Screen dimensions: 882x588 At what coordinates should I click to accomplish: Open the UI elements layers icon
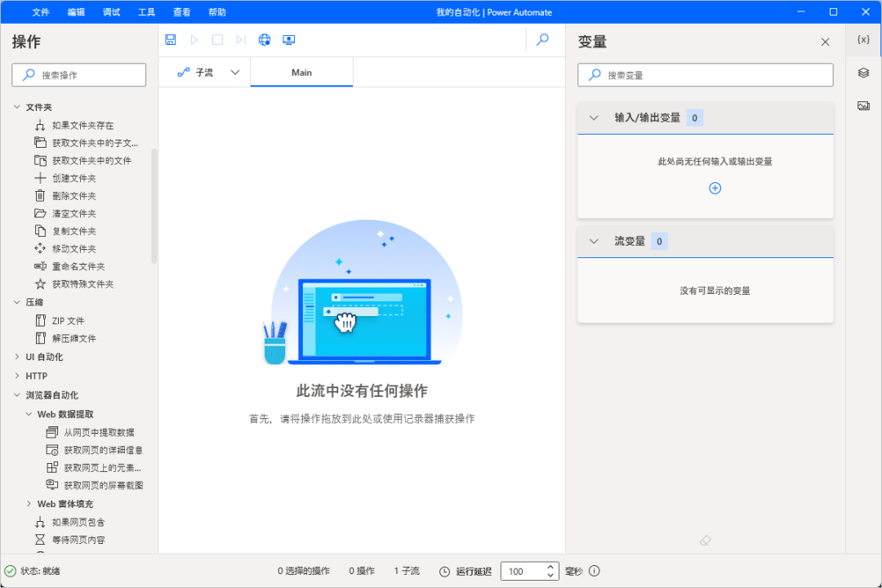863,73
